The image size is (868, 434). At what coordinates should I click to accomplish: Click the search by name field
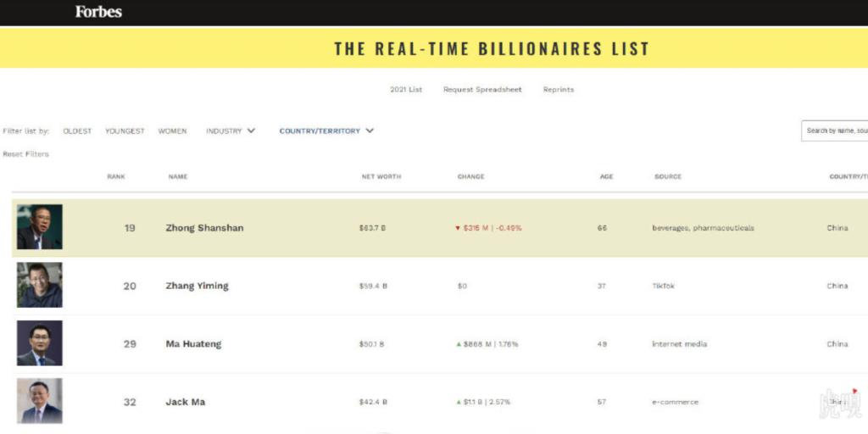(834, 131)
